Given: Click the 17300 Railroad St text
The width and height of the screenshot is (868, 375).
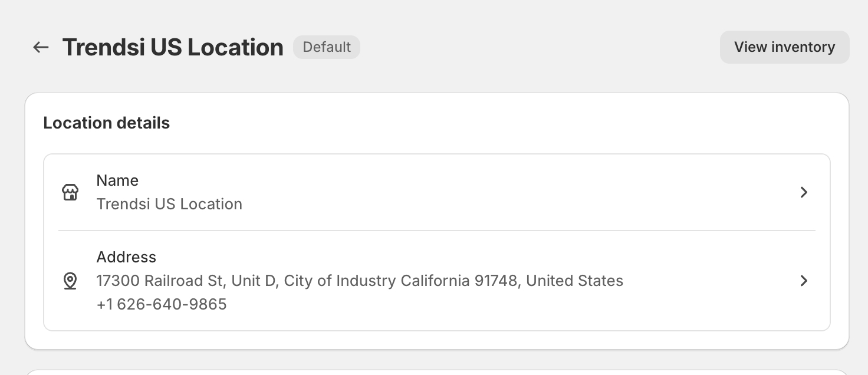Looking at the screenshot, I should [159, 281].
